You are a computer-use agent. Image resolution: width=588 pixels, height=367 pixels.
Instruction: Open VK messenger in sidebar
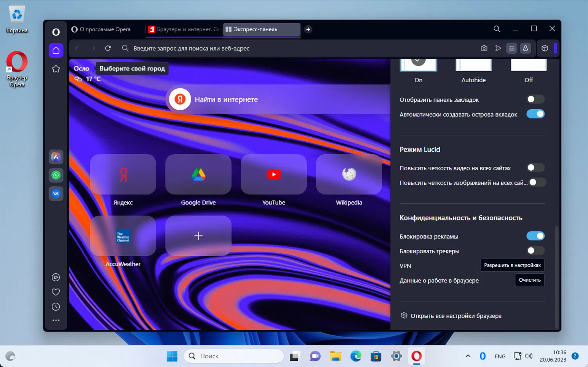(56, 193)
